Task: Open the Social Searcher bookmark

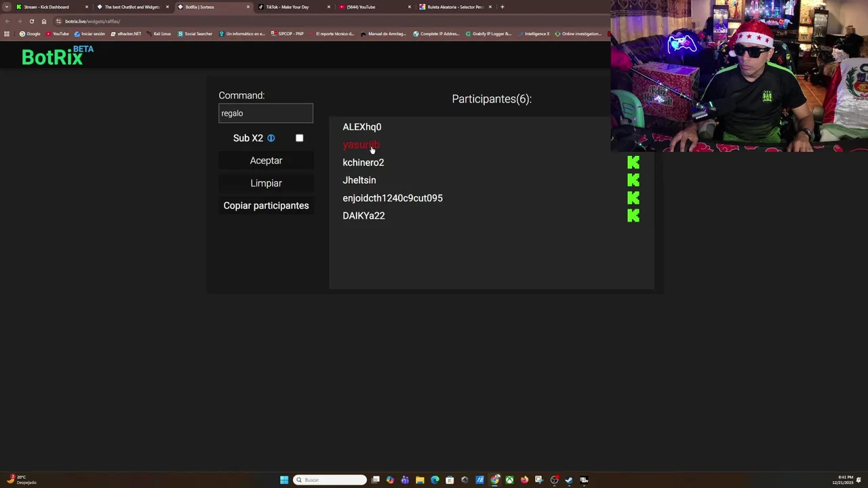Action: 195,34
